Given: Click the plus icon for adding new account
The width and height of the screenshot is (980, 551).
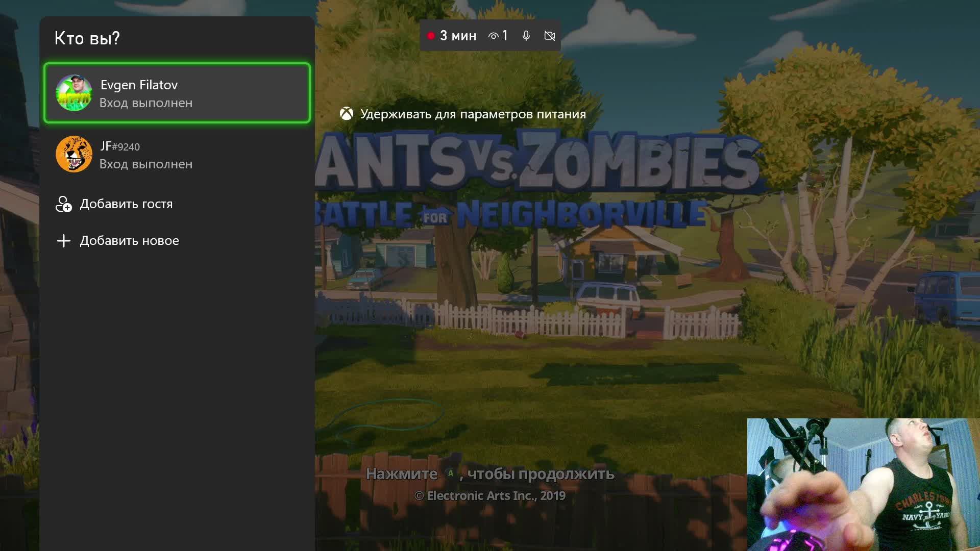Looking at the screenshot, I should tap(64, 241).
